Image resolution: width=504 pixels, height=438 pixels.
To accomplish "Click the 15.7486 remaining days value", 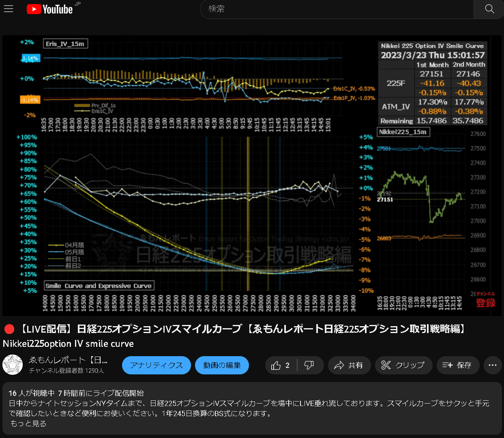I will coord(432,121).
